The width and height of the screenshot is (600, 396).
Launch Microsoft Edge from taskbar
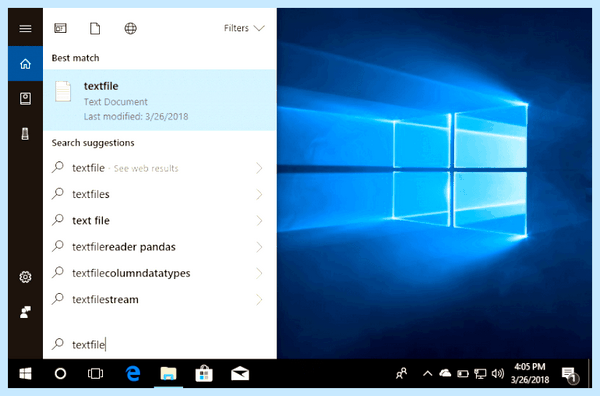pos(133,373)
